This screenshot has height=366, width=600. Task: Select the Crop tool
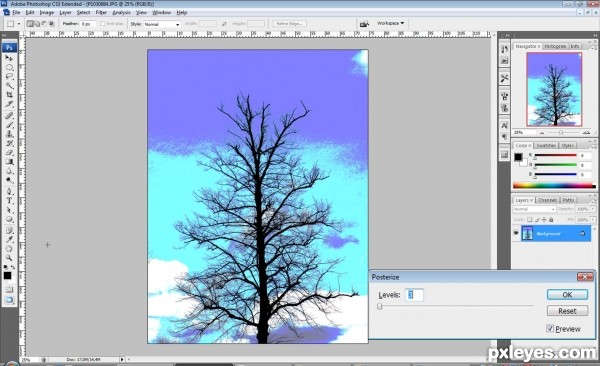coord(9,95)
